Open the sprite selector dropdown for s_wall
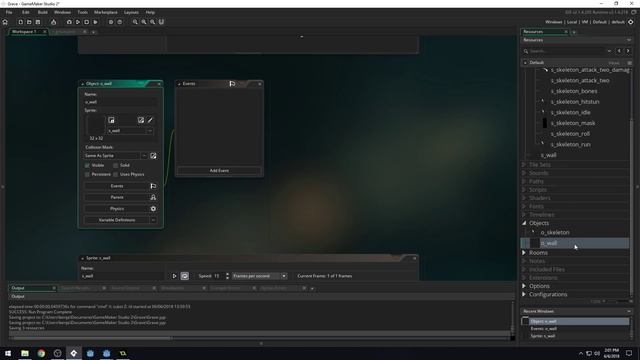640x360 pixels. coord(150,131)
